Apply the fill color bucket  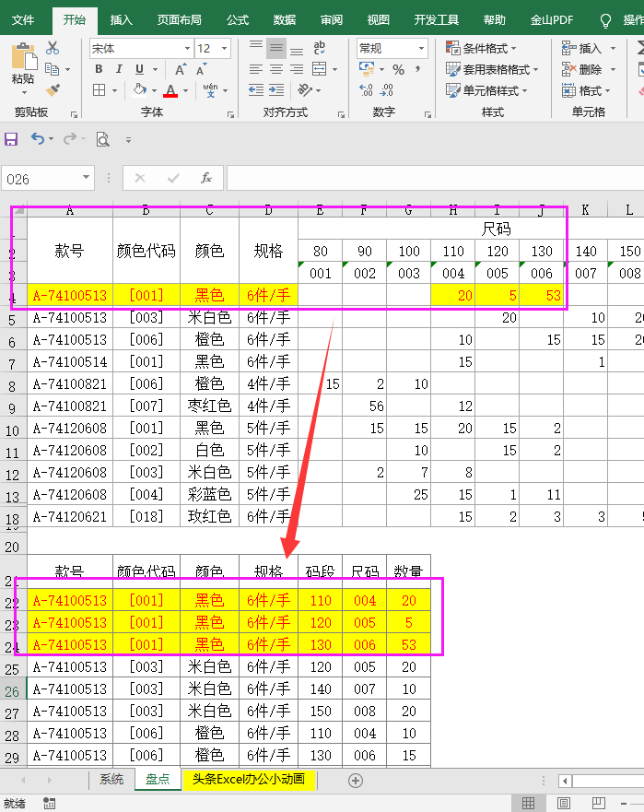tap(139, 90)
